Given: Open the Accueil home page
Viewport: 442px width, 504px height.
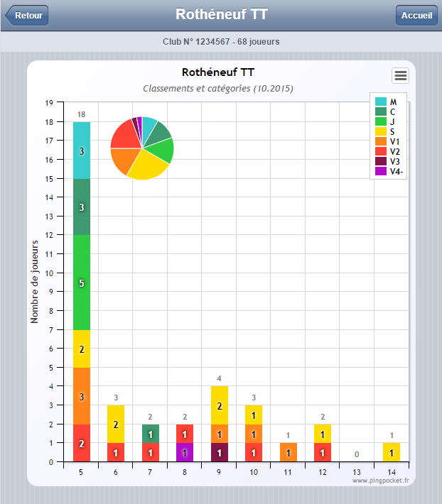Looking at the screenshot, I should tap(416, 15).
